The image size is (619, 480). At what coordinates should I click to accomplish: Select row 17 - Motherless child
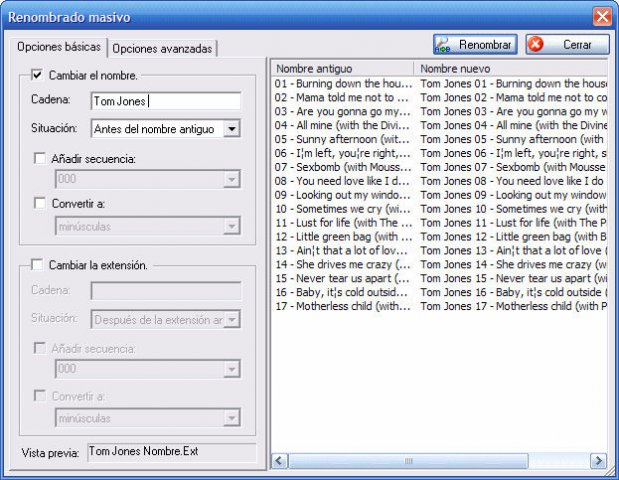pos(343,306)
